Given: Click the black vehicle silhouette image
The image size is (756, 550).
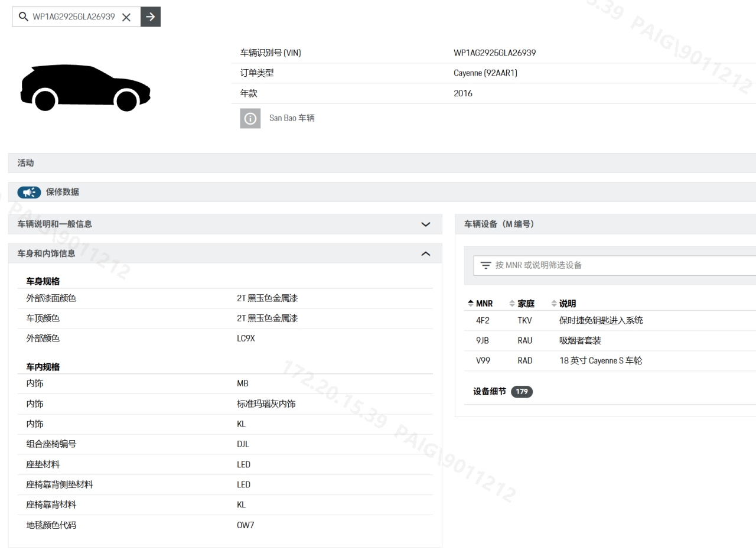Looking at the screenshot, I should 86,89.
